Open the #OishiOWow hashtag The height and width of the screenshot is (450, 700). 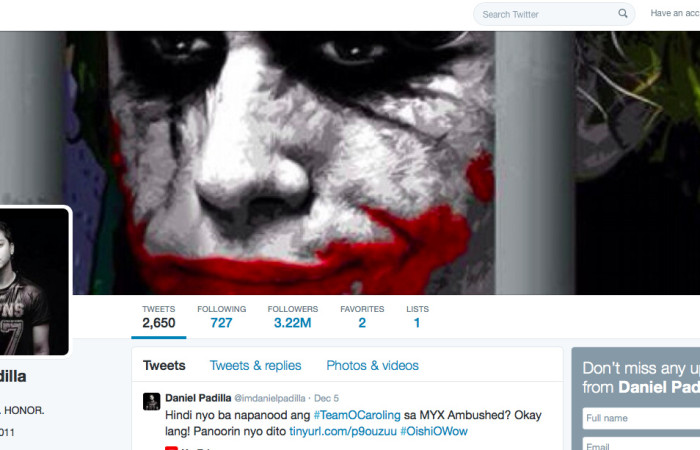pyautogui.click(x=433, y=431)
